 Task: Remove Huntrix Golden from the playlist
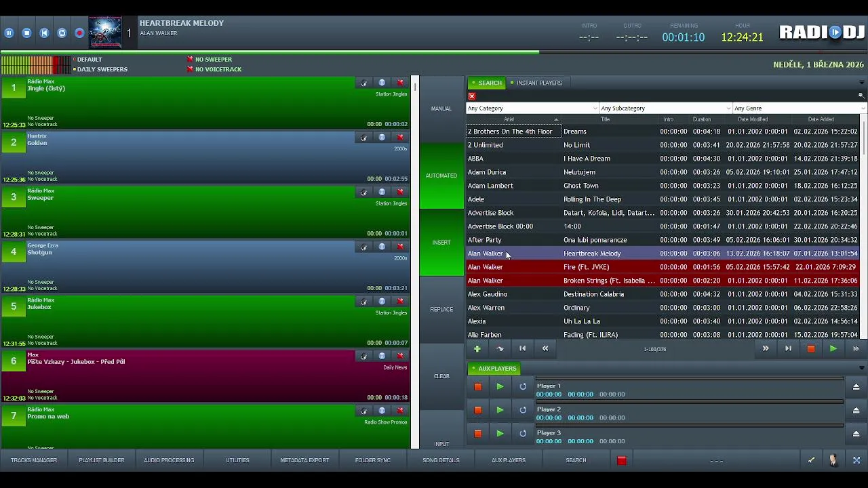400,138
